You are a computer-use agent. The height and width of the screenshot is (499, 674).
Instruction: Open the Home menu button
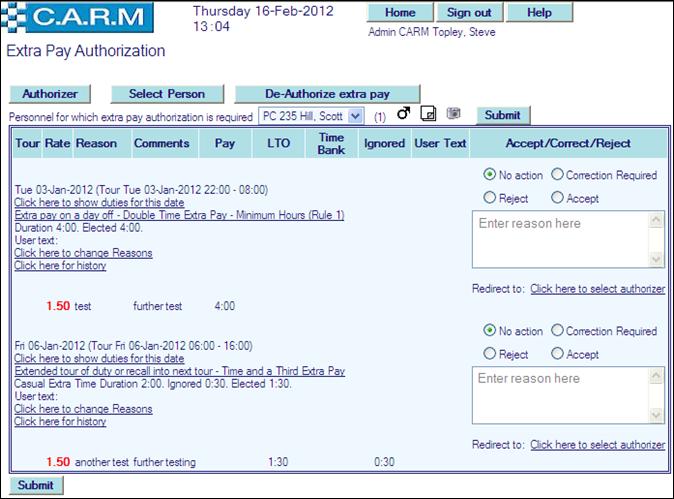tap(400, 13)
